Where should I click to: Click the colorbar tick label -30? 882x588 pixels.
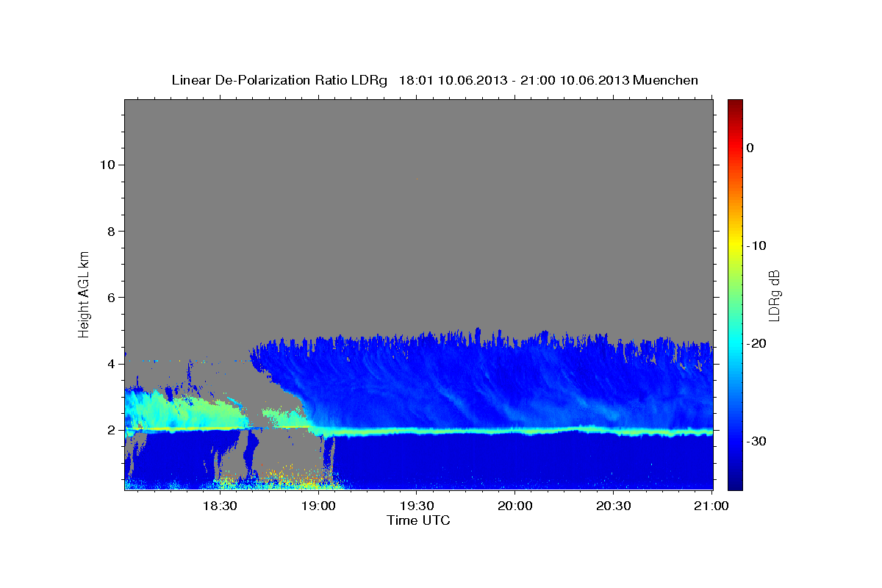coord(757,441)
